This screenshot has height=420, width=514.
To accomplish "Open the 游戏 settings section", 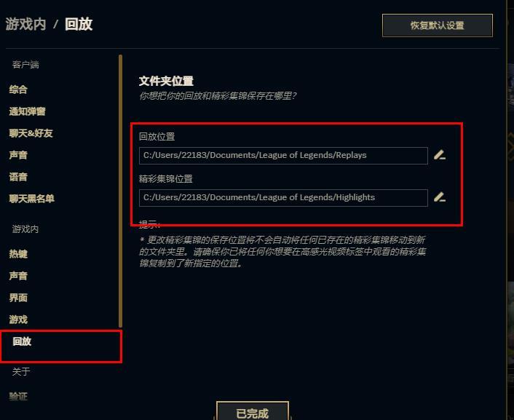I will pyautogui.click(x=18, y=320).
